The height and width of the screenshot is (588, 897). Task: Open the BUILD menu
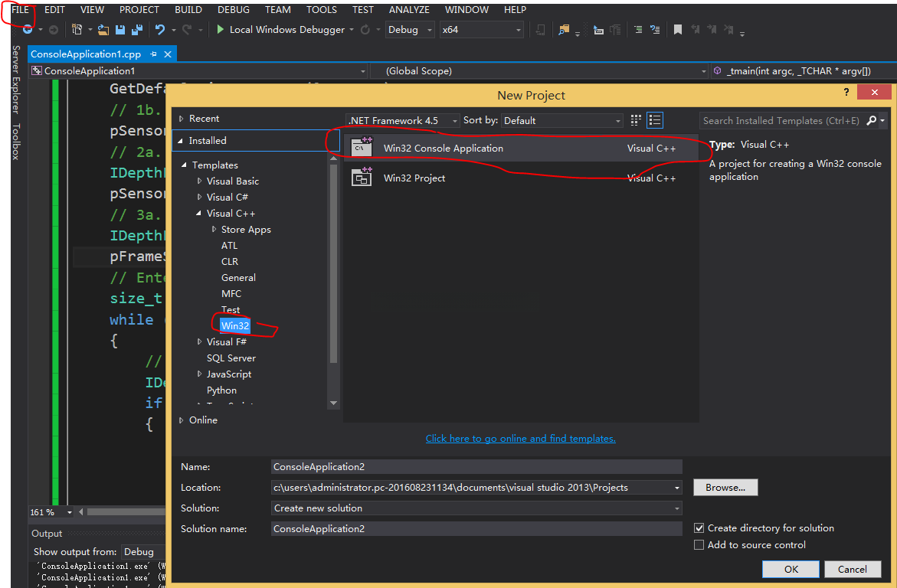(188, 10)
